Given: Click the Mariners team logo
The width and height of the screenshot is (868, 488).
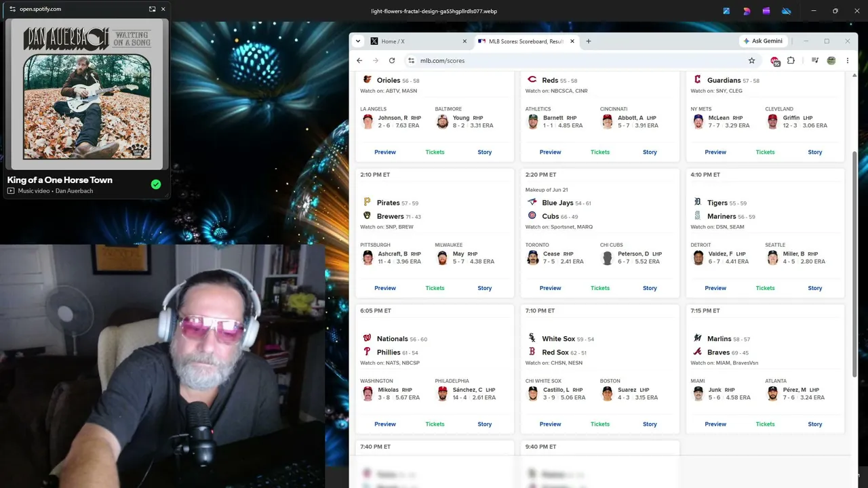Looking at the screenshot, I should click(698, 216).
